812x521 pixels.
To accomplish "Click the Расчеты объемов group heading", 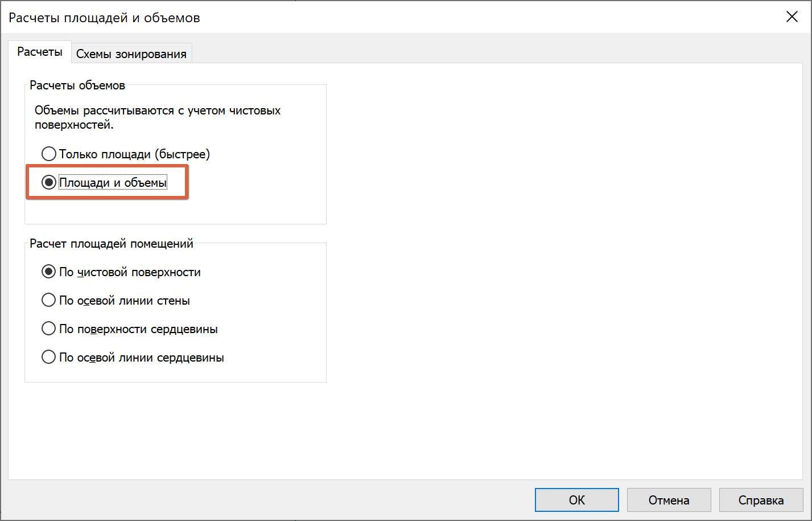I will (x=77, y=85).
